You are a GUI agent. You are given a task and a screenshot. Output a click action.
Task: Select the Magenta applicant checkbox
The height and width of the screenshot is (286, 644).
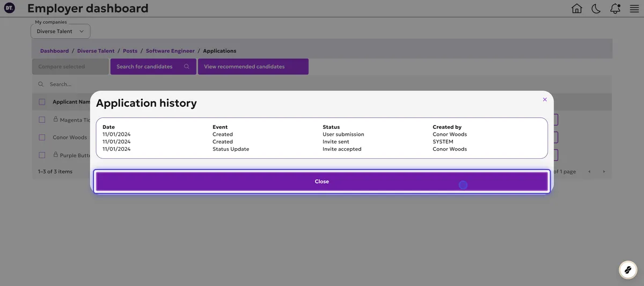click(42, 120)
